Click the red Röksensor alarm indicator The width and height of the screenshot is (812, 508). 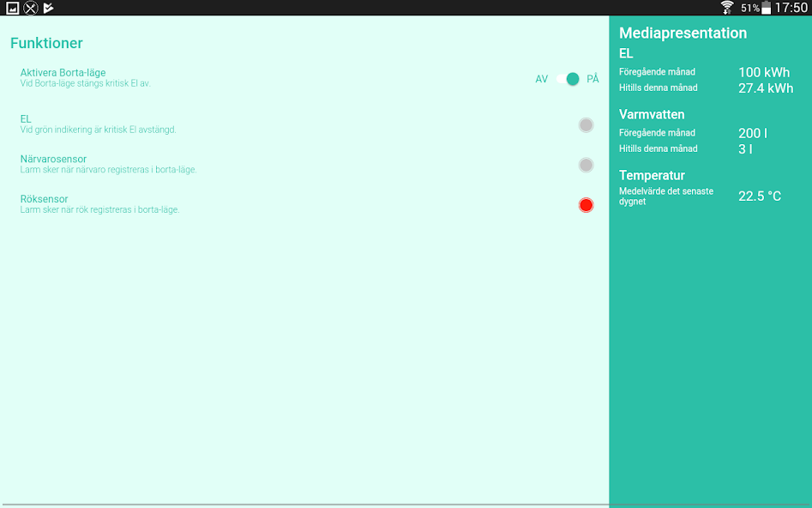[x=586, y=205]
